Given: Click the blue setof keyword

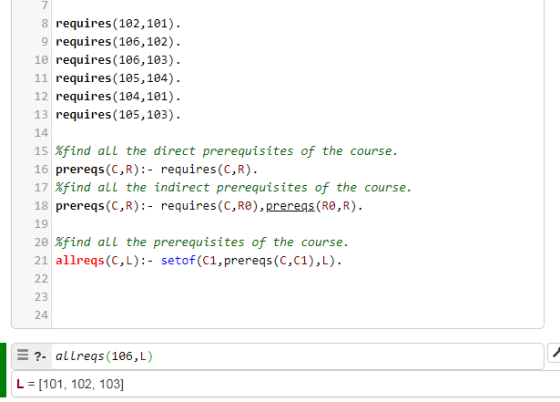Looking at the screenshot, I should tap(178, 261).
